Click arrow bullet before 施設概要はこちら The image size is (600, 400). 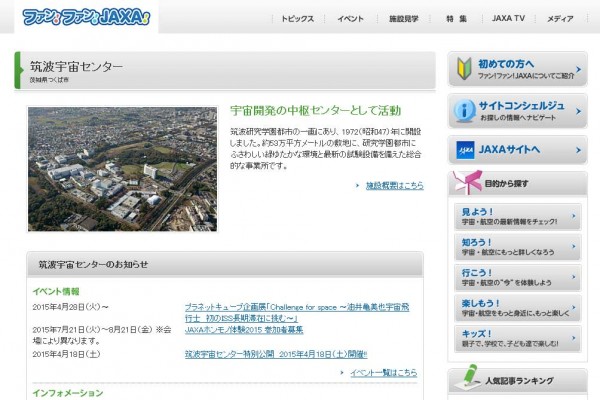[x=357, y=186]
